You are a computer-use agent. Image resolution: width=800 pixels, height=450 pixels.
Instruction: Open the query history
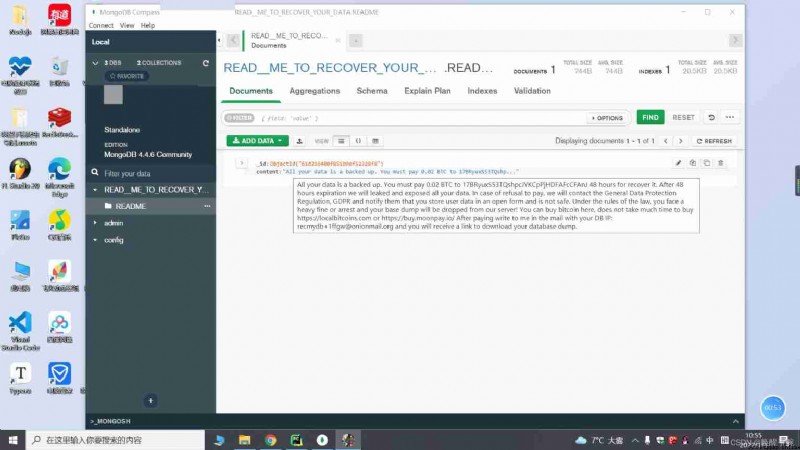point(711,117)
